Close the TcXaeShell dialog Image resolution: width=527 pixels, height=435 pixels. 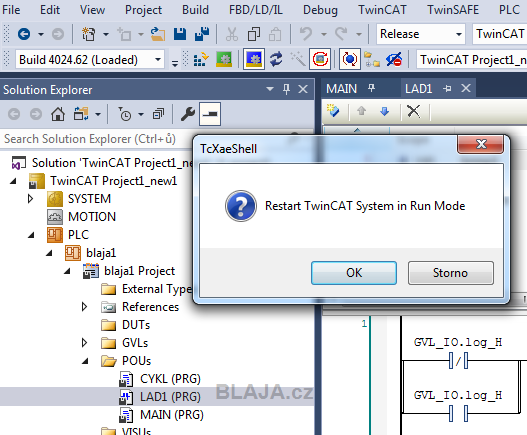pyautogui.click(x=481, y=145)
